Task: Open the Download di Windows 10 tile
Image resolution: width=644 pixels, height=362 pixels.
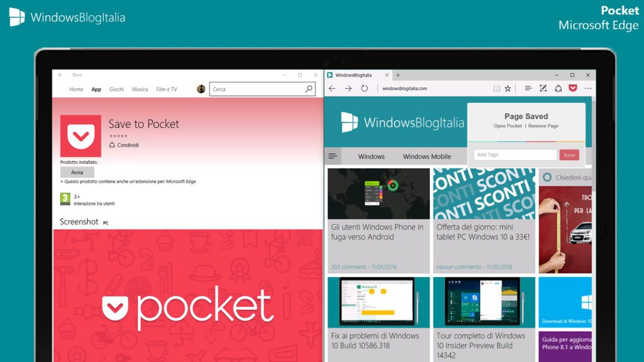Action: (565, 302)
